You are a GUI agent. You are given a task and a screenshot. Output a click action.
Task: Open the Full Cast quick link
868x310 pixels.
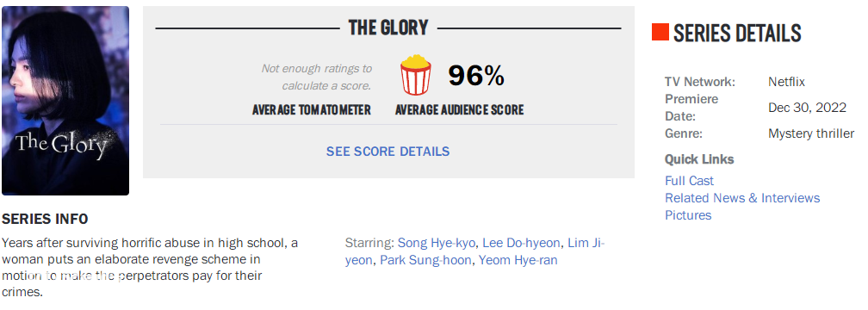coord(689,181)
